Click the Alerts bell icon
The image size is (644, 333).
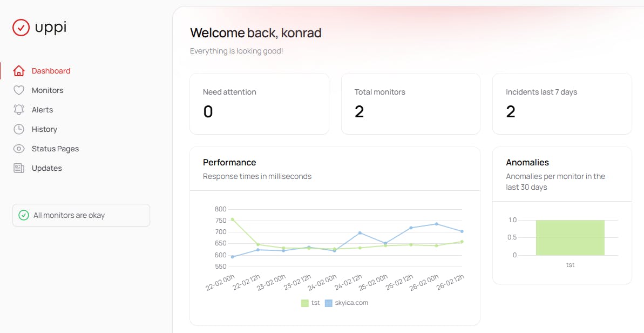tap(19, 110)
